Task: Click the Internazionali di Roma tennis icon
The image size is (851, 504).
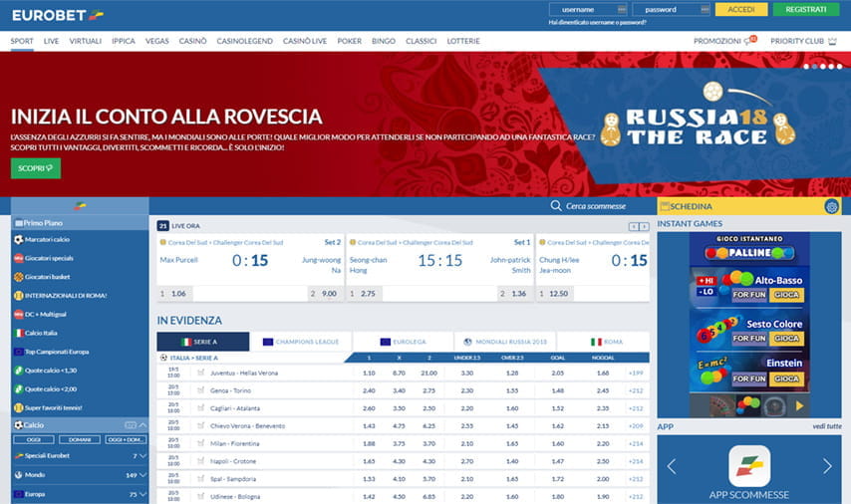Action: 19,296
